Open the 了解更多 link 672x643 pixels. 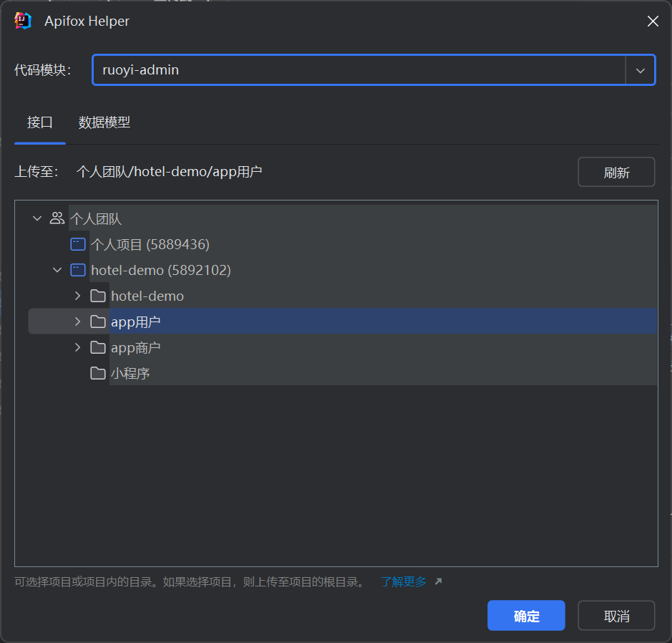coord(404,581)
